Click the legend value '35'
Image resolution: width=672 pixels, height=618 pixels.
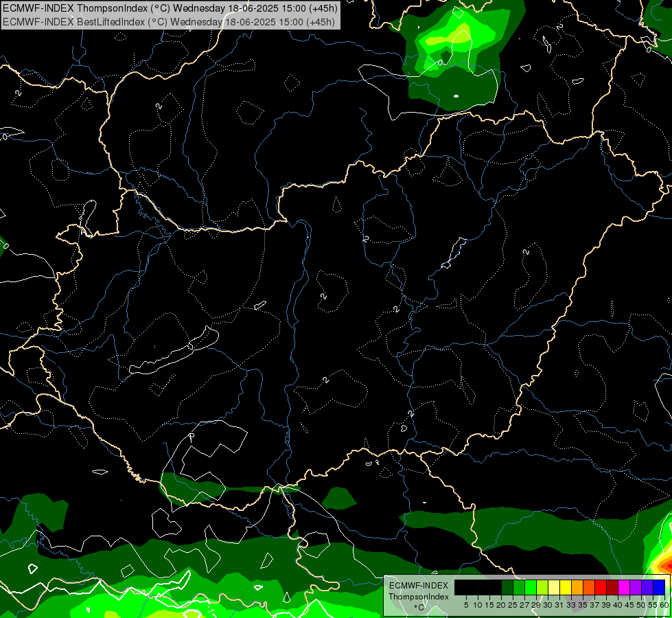tap(583, 605)
